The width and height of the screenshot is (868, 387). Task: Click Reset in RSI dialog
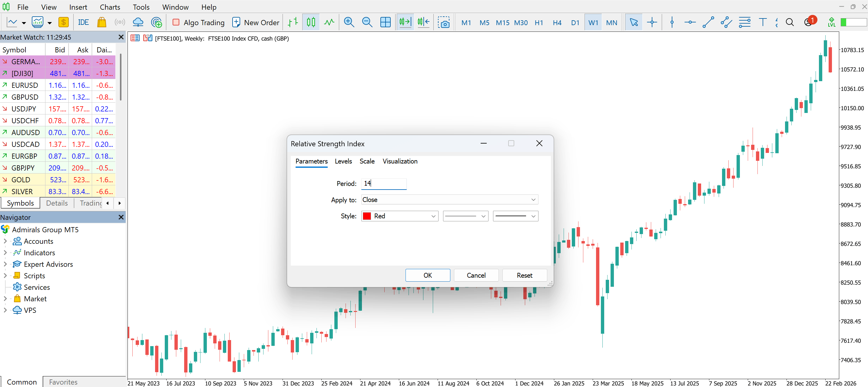click(525, 276)
